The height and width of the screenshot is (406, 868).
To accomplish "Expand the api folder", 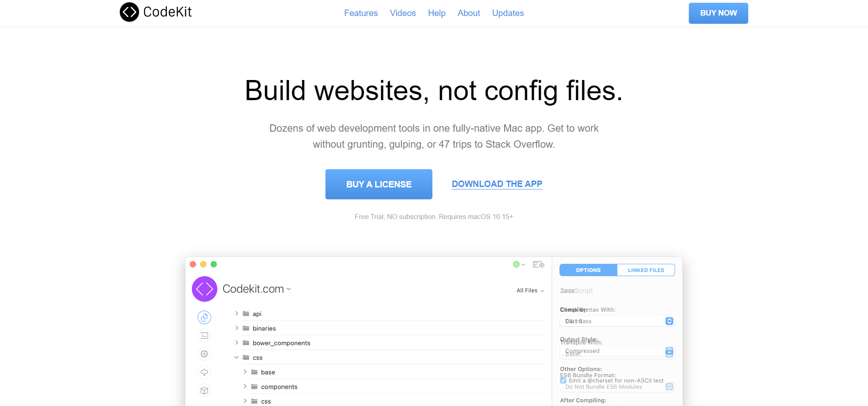I will pyautogui.click(x=236, y=313).
